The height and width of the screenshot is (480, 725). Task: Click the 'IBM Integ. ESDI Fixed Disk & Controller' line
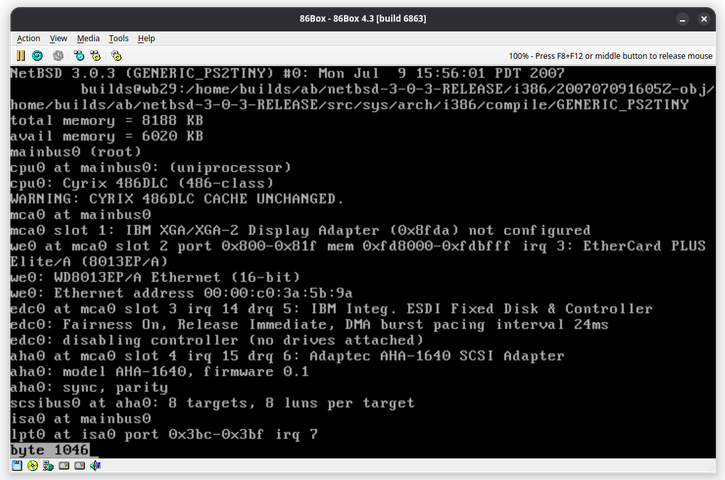click(332, 309)
